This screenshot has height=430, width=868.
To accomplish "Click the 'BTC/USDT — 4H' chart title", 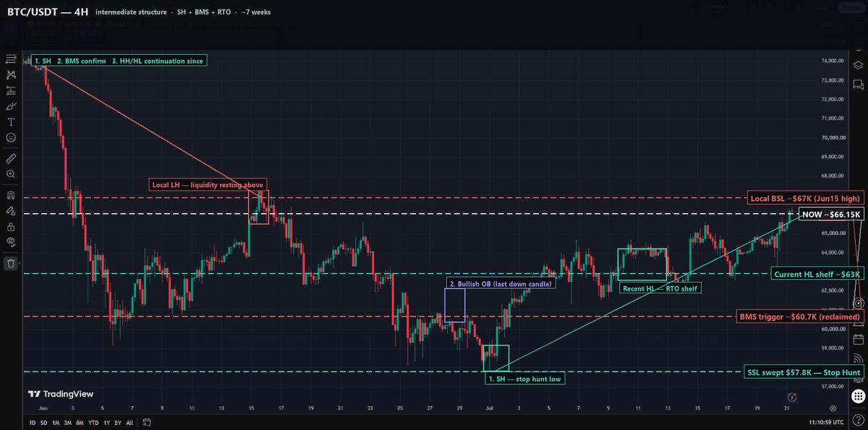I will 47,12.
